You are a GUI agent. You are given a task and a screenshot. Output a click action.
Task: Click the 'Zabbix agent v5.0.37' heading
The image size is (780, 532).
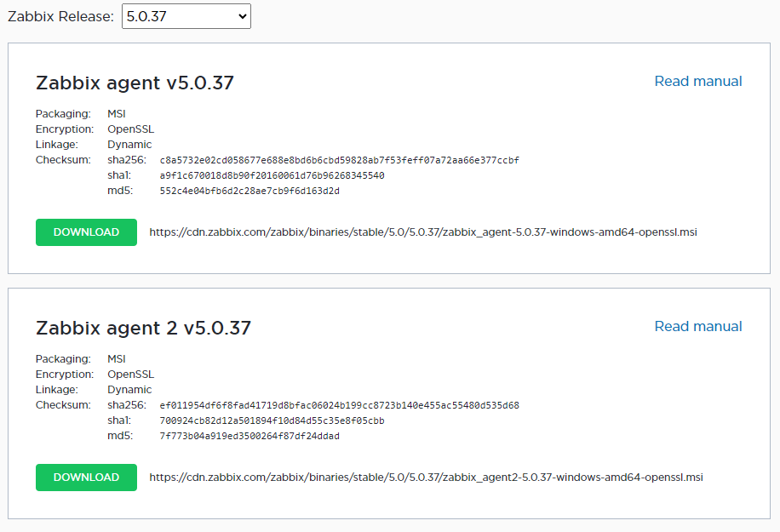coord(135,83)
